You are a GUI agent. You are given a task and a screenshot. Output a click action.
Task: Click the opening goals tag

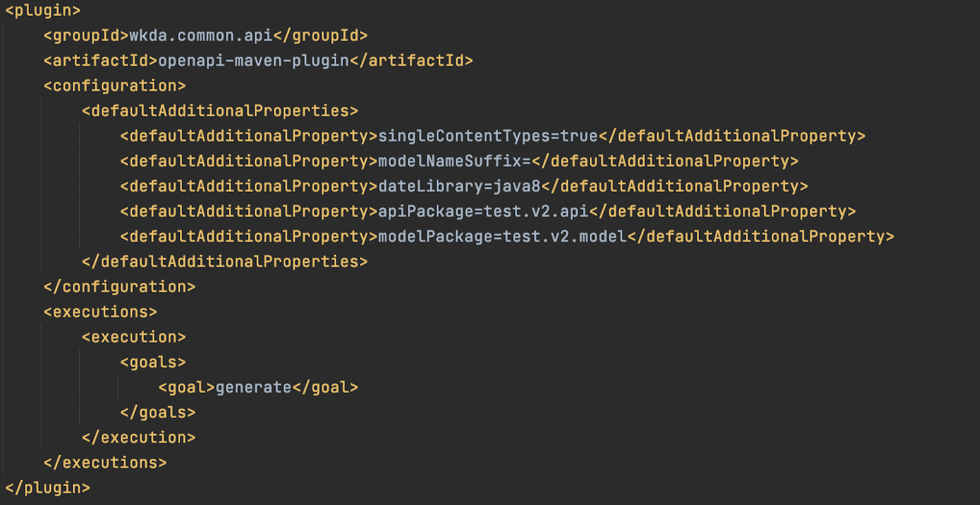click(x=153, y=362)
